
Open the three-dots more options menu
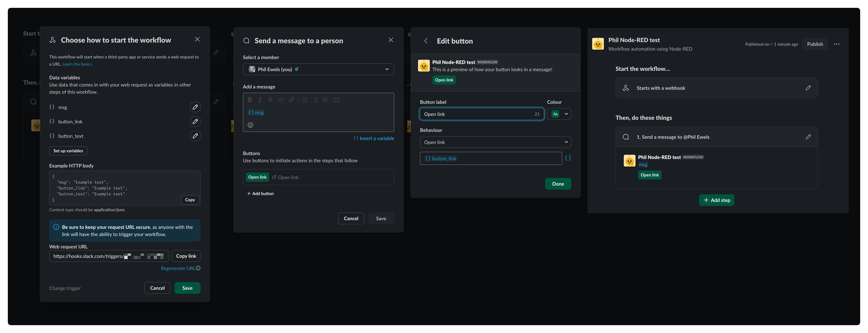(836, 44)
